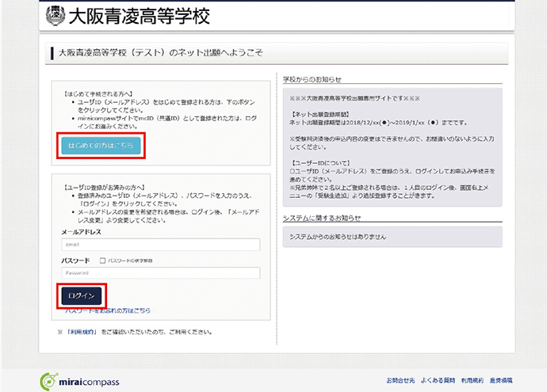Image resolution: width=547 pixels, height=392 pixels.
Task: Open the お問合せ先 footer link
Action: click(400, 380)
